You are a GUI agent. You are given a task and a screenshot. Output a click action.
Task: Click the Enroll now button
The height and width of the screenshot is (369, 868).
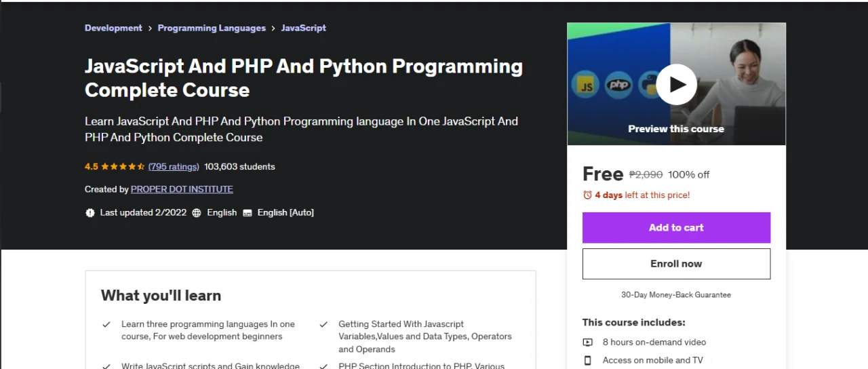[x=676, y=264]
